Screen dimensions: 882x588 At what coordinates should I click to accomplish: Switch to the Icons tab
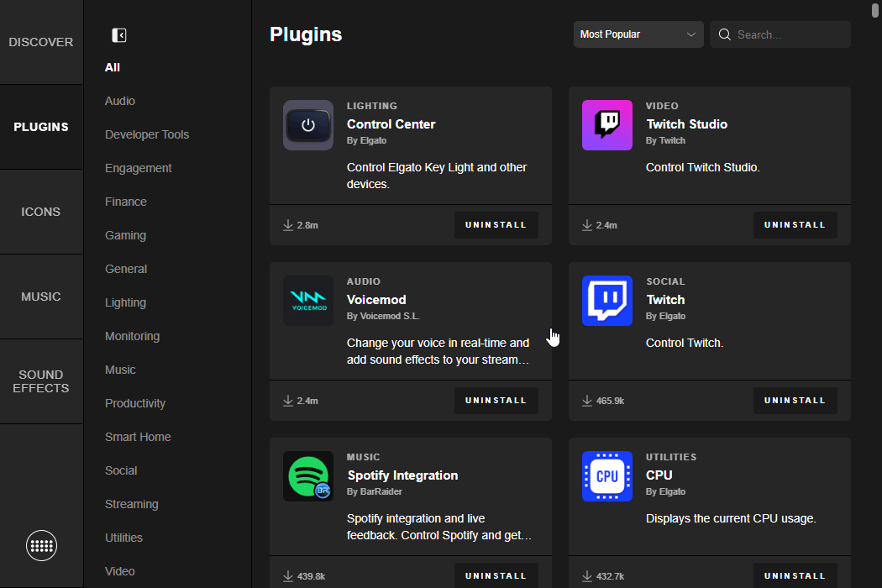[41, 213]
